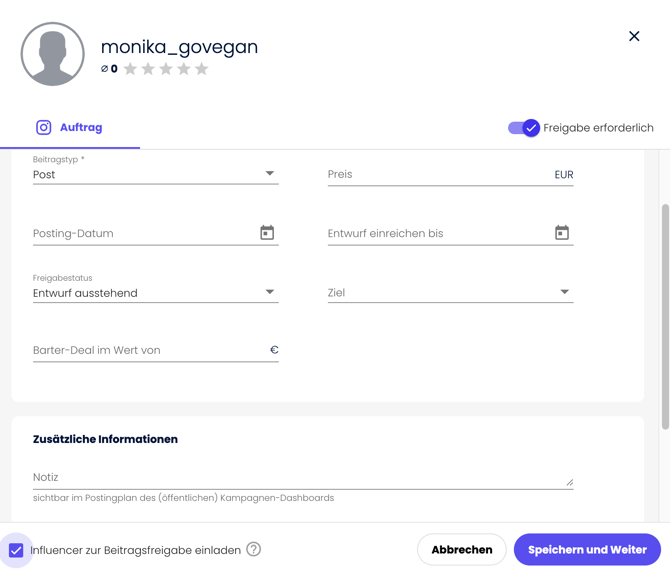
Task: Click the fifth rating star
Action: click(x=201, y=68)
